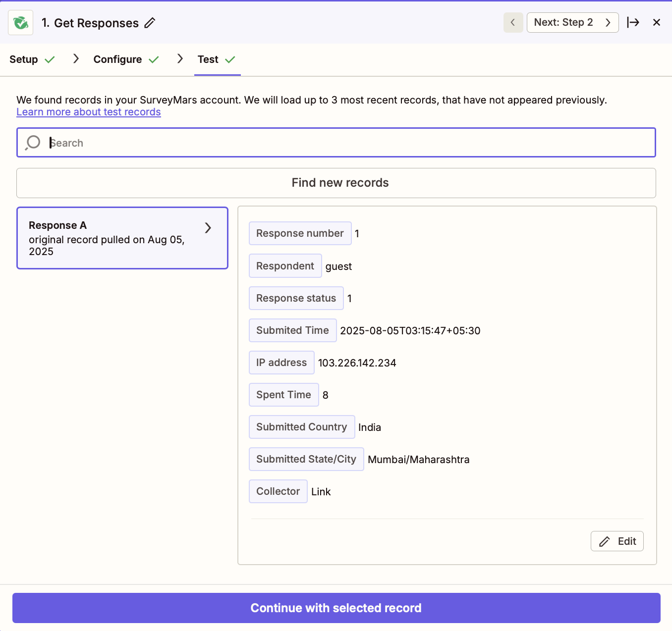This screenshot has height=631, width=672.
Task: Click the timestamp value 2025-08-05T03:15:47+05:30
Action: pos(410,331)
